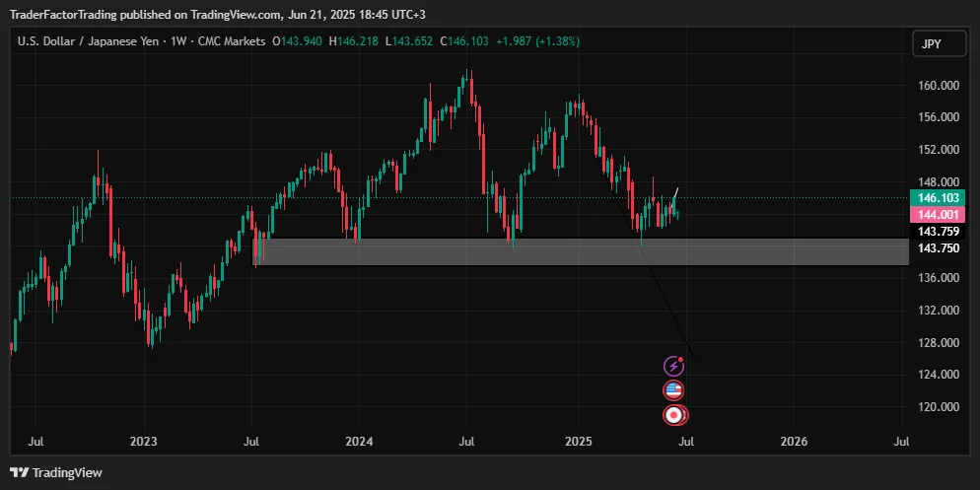Click the 146.103 current price label

pos(938,198)
